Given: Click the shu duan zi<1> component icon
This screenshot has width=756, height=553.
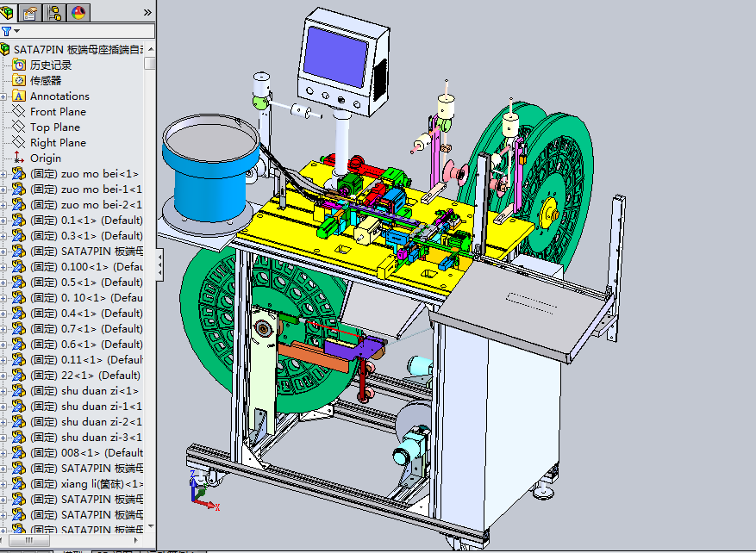Looking at the screenshot, I should [19, 391].
